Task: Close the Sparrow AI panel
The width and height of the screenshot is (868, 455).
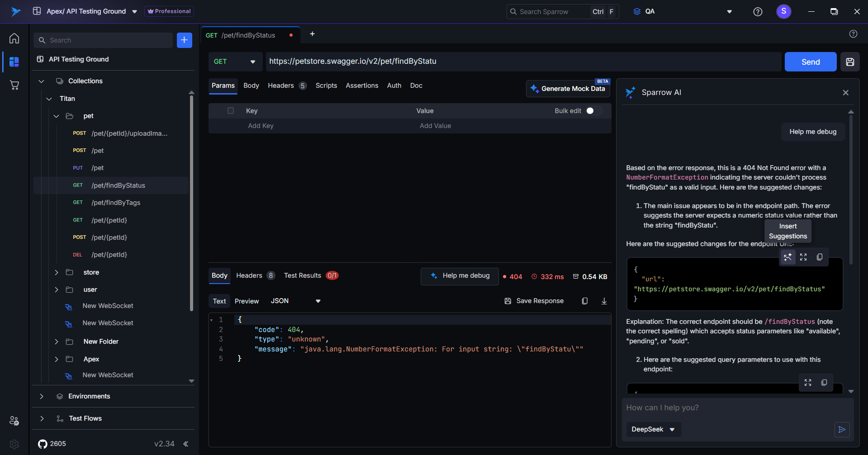Action: 845,93
